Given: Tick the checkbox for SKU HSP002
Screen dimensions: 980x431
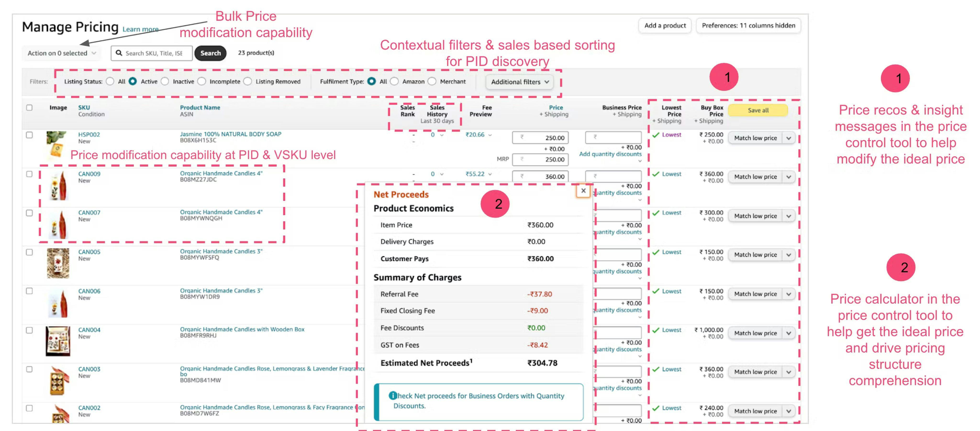Looking at the screenshot, I should pyautogui.click(x=29, y=135).
